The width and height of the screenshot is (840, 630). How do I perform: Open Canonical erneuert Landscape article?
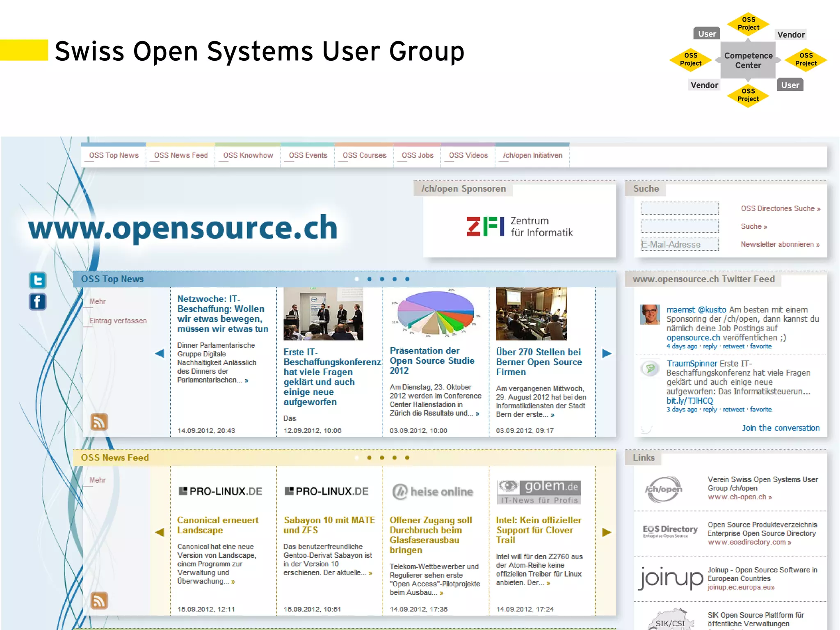[218, 525]
